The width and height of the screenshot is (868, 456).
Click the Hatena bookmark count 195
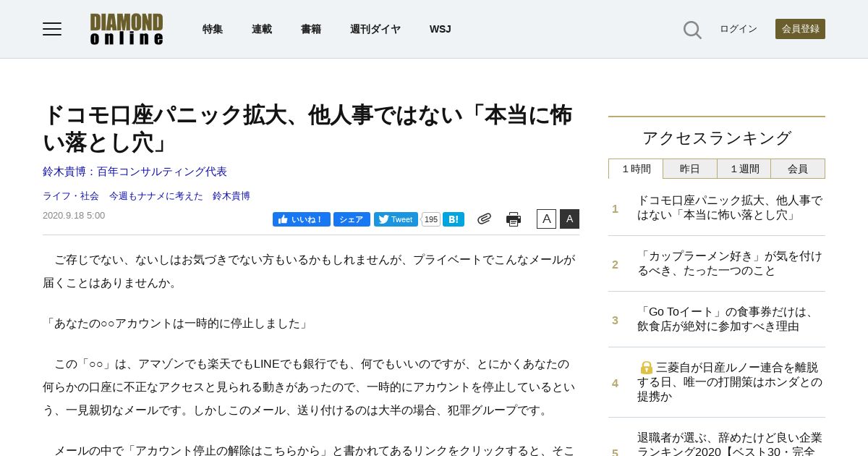[x=431, y=219]
